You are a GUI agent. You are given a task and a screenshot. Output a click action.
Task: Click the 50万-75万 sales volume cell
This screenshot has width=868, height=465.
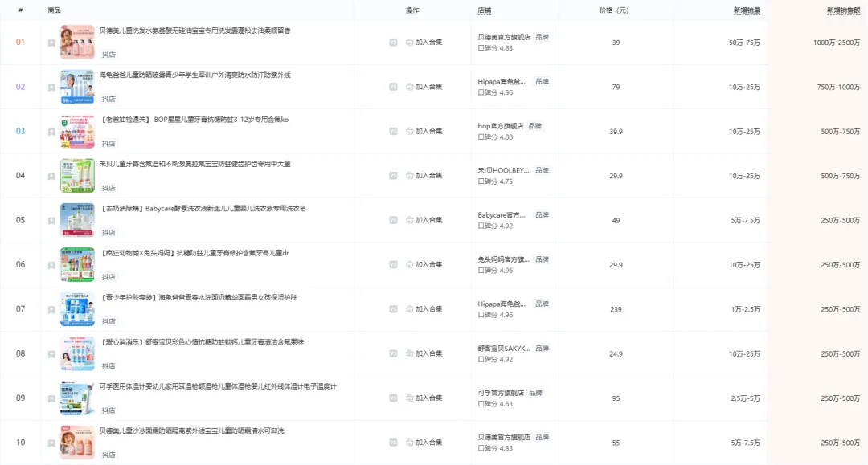[x=744, y=43]
